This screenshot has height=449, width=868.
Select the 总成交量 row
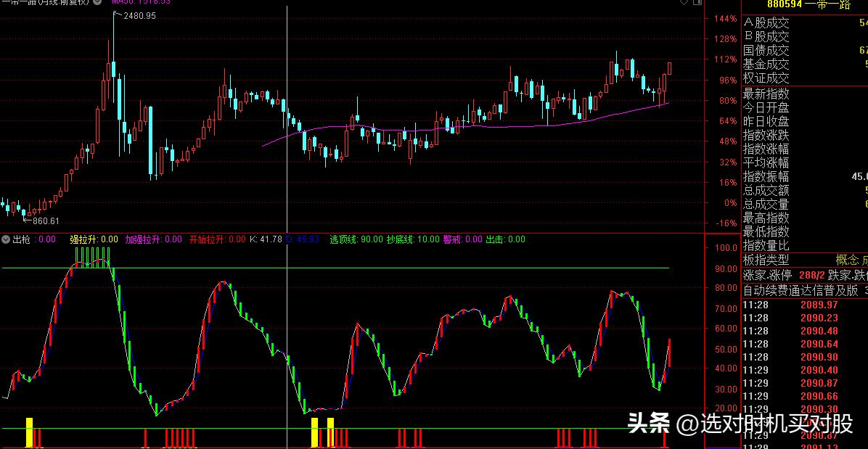click(805, 204)
